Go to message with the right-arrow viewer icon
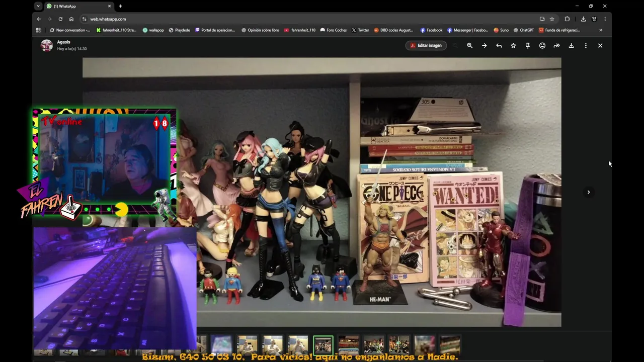The width and height of the screenshot is (644, 362). click(484, 45)
